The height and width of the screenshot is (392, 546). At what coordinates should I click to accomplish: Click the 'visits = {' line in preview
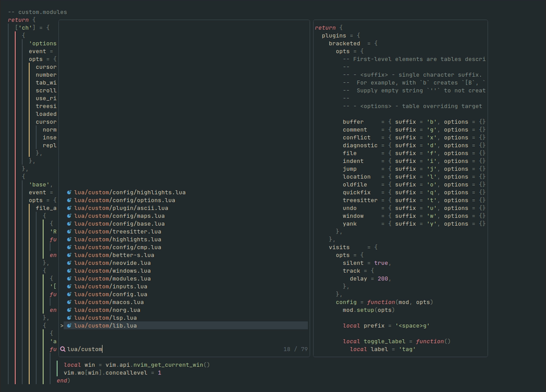pos(353,247)
